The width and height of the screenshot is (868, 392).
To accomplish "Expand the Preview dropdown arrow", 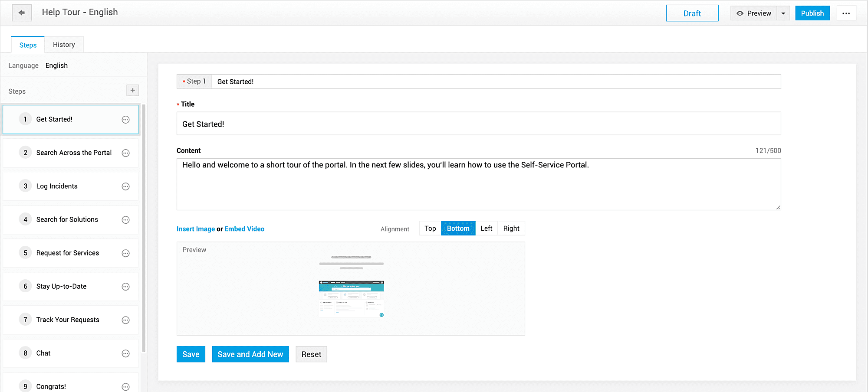I will pos(783,13).
